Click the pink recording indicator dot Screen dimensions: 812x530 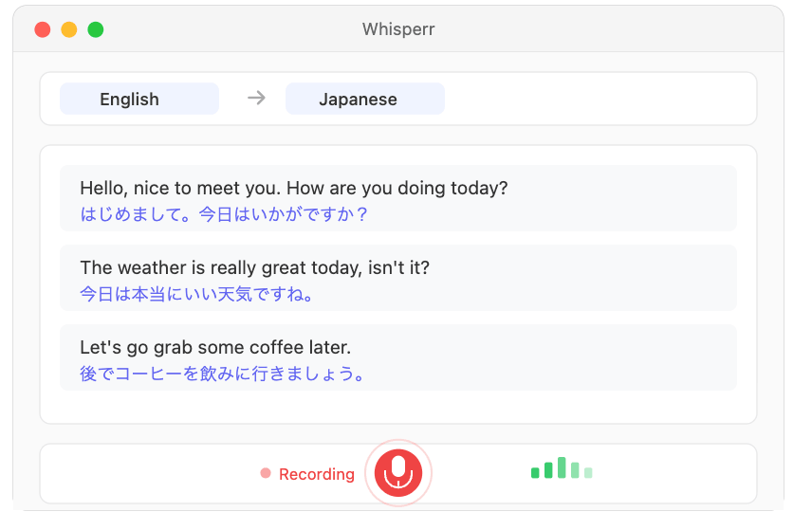pos(266,473)
